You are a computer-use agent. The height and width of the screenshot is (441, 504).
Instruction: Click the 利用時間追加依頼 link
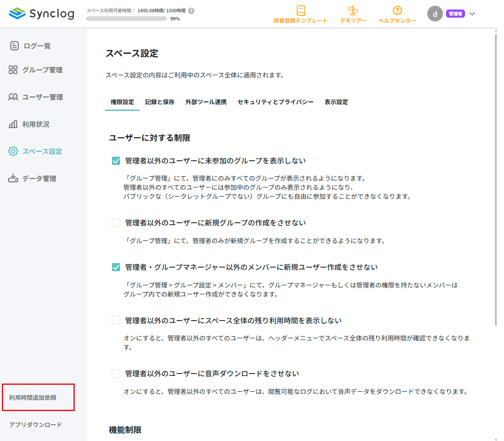(33, 398)
